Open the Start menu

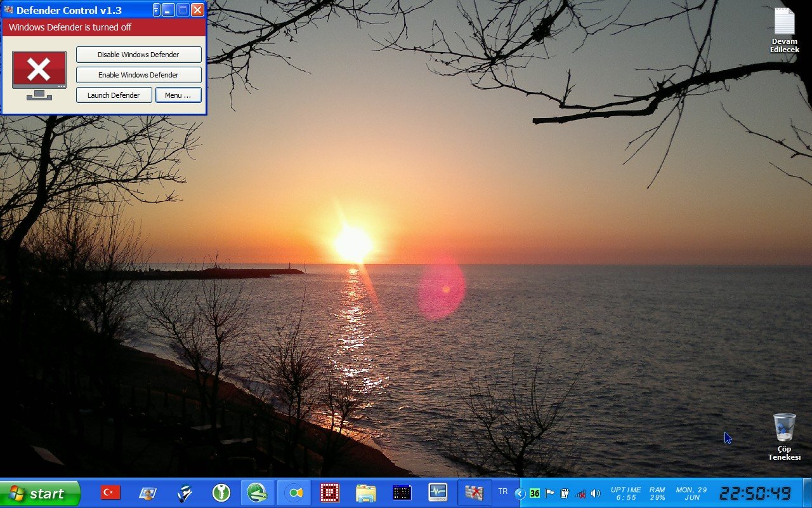point(40,493)
